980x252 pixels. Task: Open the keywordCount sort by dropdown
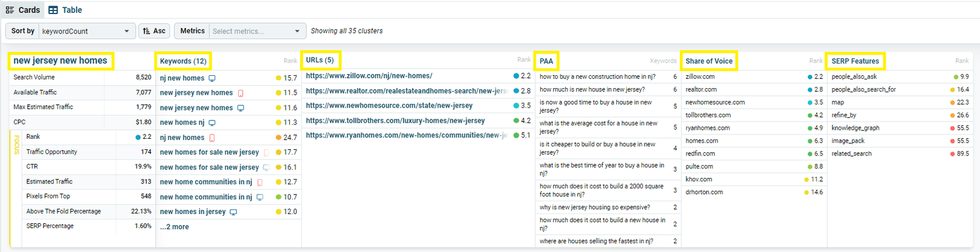[x=86, y=31]
